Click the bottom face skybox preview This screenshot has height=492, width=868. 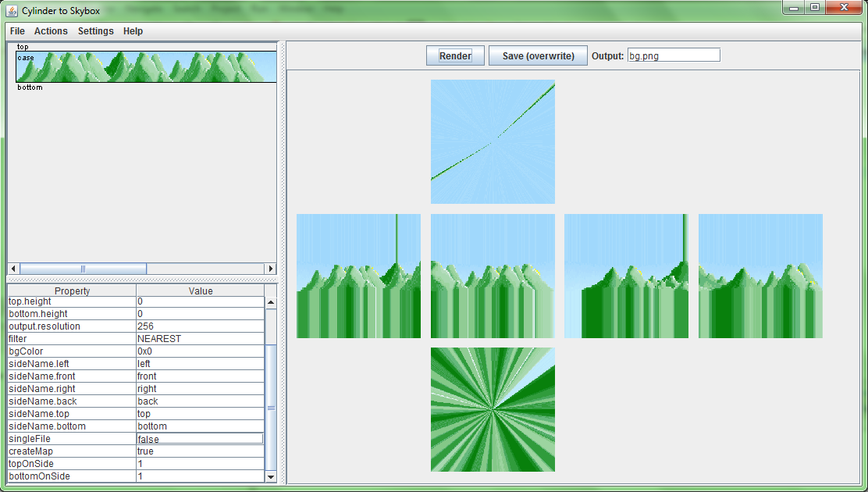[493, 410]
